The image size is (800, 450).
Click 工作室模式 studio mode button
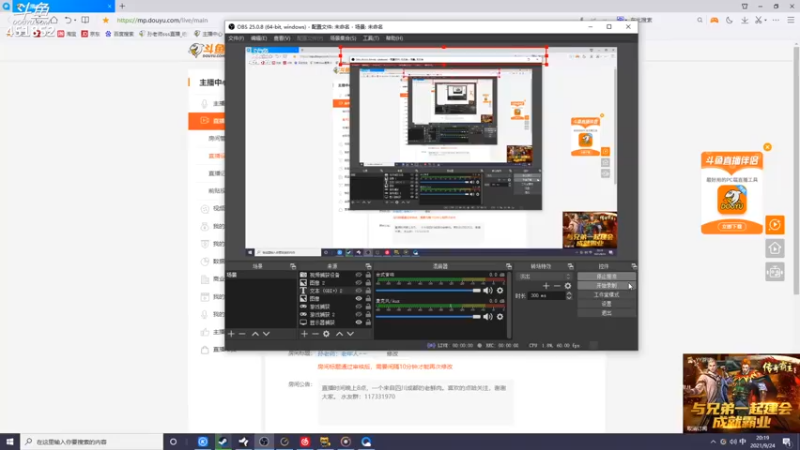(607, 295)
